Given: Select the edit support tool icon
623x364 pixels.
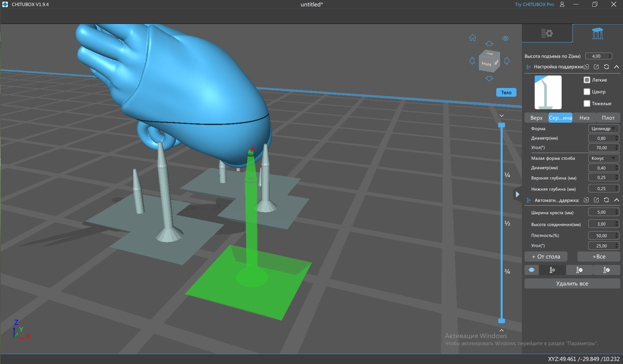Looking at the screenshot, I should click(x=606, y=270).
